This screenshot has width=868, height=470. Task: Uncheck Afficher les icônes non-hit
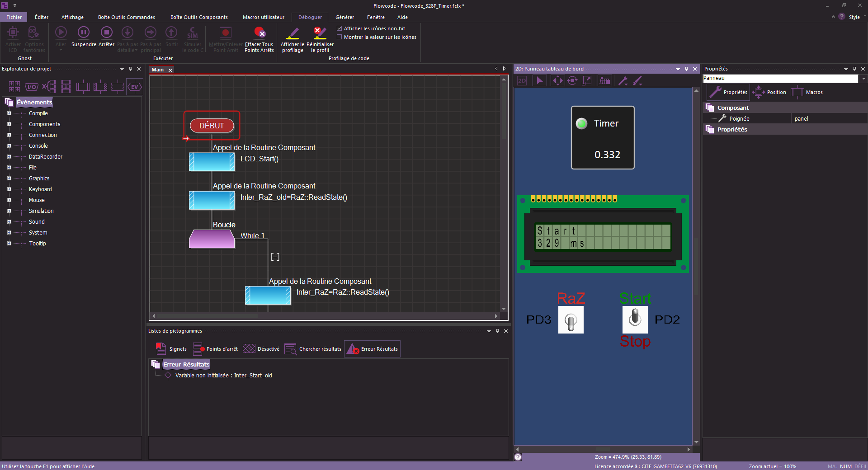pos(340,28)
